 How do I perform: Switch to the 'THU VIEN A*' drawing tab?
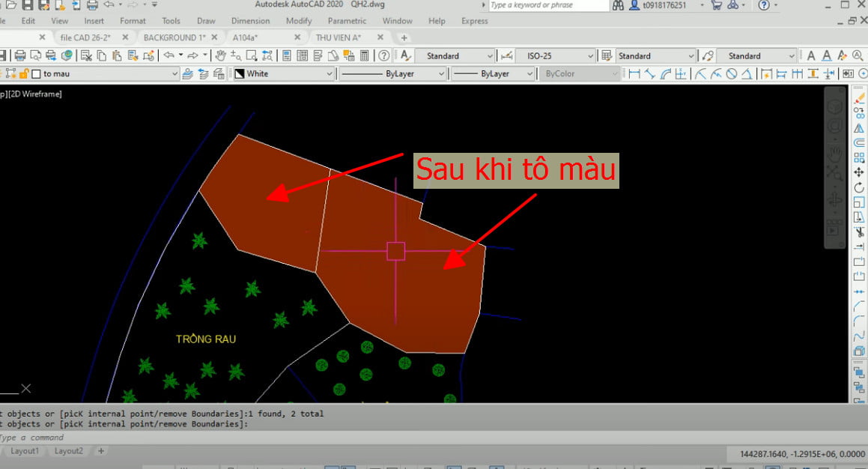[x=339, y=37]
